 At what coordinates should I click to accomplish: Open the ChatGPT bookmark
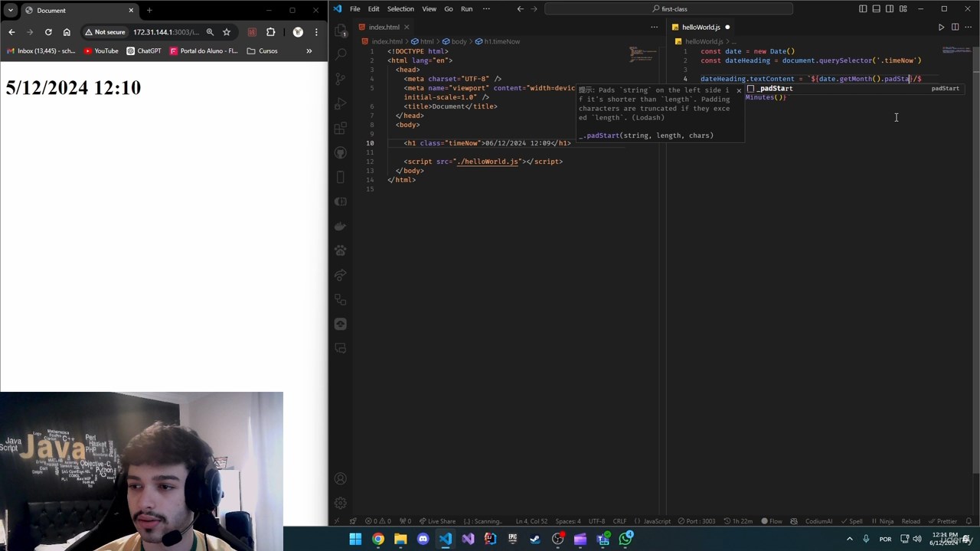(144, 51)
